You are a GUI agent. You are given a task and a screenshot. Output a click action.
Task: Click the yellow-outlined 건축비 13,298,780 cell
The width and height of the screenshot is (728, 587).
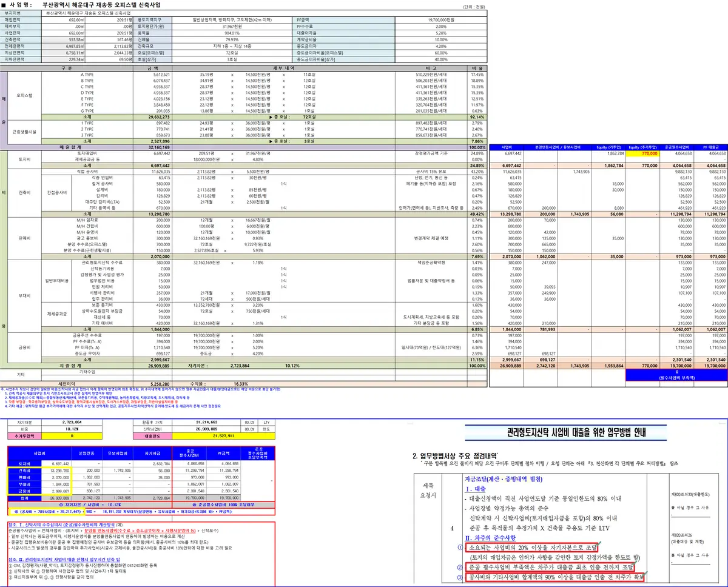[57, 471]
